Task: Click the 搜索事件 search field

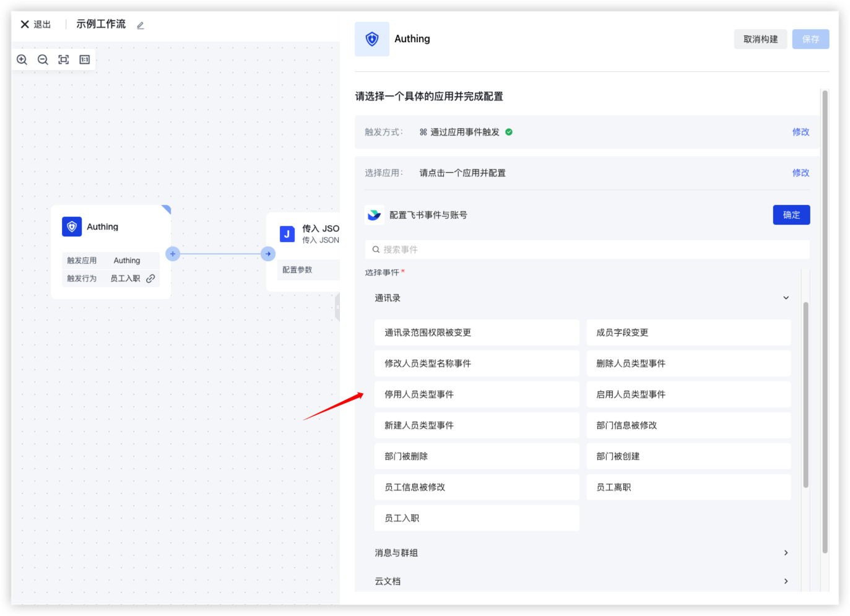Action: (x=587, y=249)
